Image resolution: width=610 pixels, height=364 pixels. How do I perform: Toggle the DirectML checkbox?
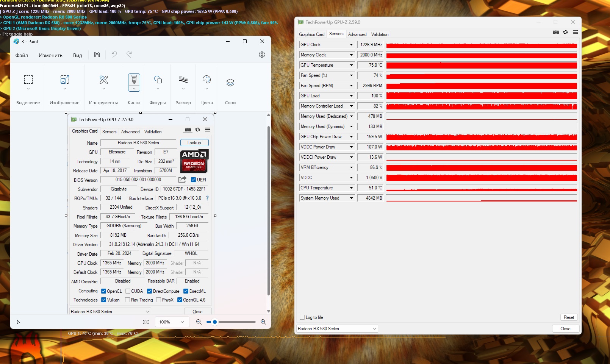click(186, 291)
